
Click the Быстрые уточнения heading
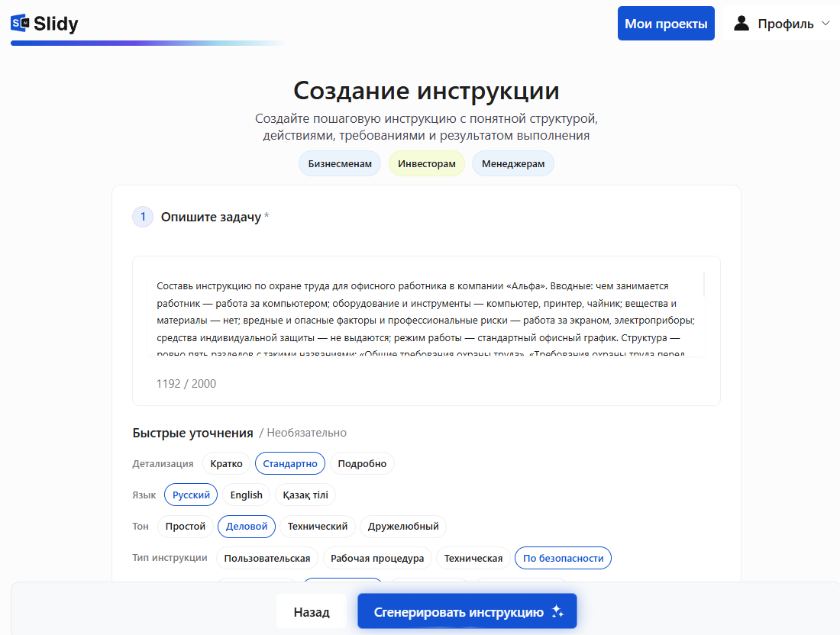click(193, 433)
